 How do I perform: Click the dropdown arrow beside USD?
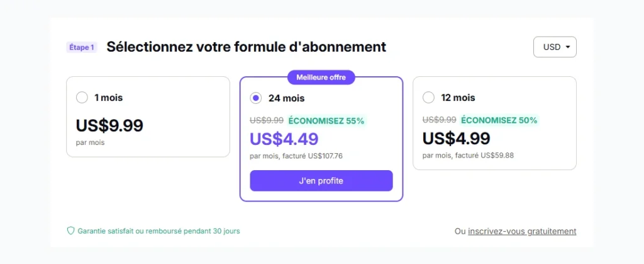pyautogui.click(x=568, y=47)
